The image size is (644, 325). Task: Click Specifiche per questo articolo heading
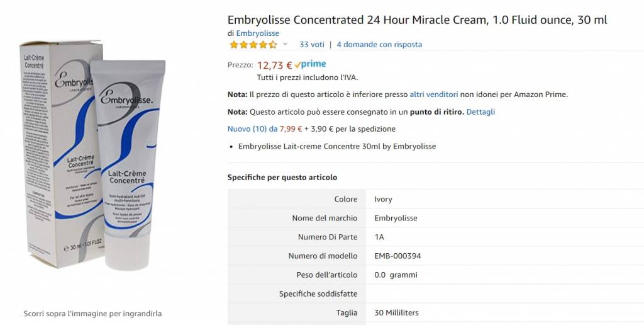pos(282,178)
